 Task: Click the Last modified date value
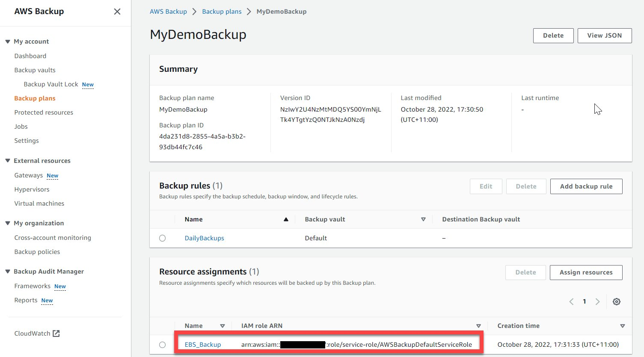pos(442,115)
